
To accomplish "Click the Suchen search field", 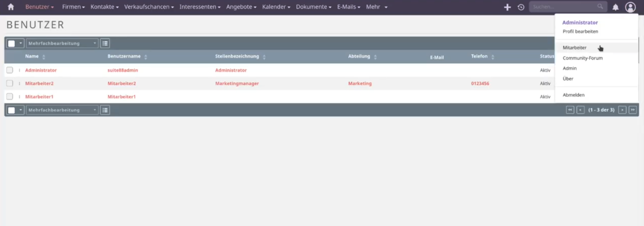I will point(563,7).
